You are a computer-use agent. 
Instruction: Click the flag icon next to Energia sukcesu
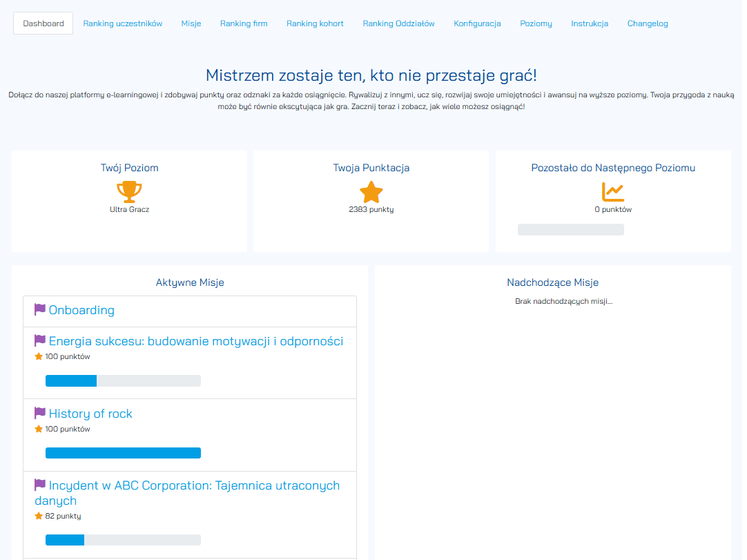40,341
